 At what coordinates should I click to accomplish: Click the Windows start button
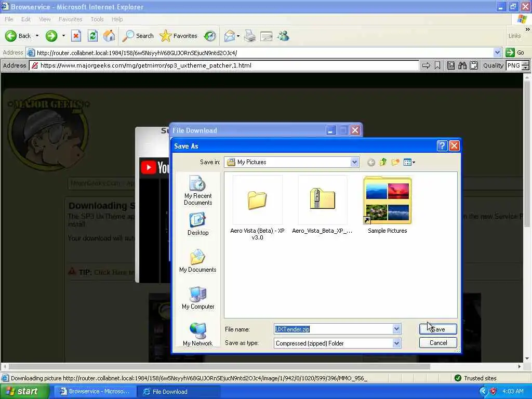(24, 392)
